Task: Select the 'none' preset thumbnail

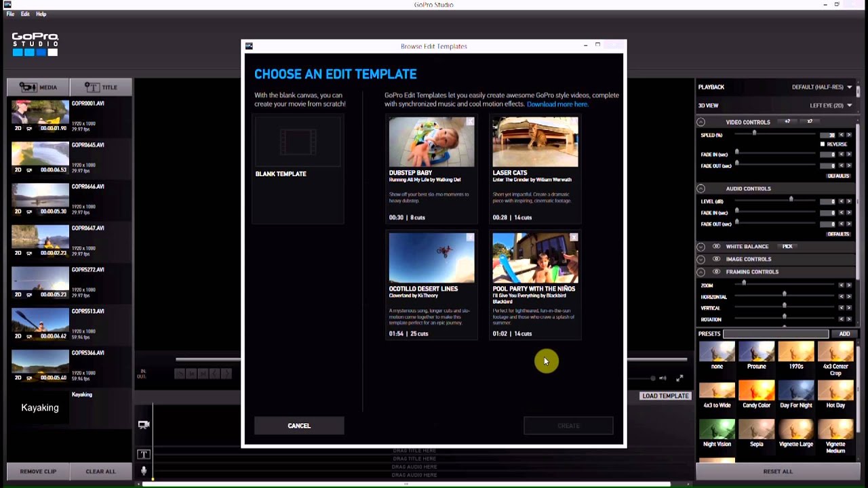Action: click(x=717, y=352)
